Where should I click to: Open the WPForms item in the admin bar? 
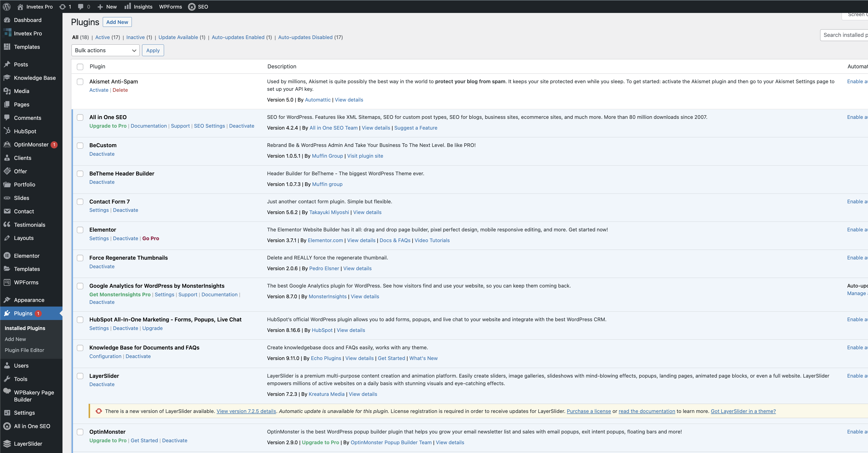pyautogui.click(x=170, y=7)
